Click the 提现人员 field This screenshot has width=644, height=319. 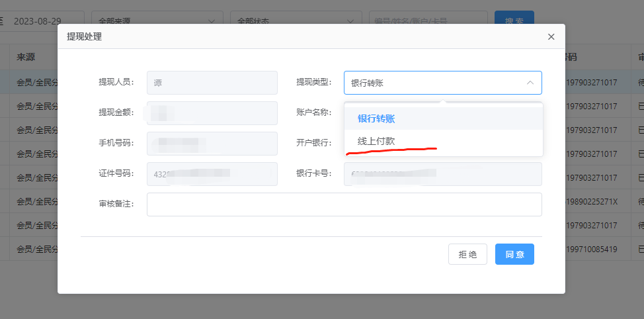tap(212, 83)
